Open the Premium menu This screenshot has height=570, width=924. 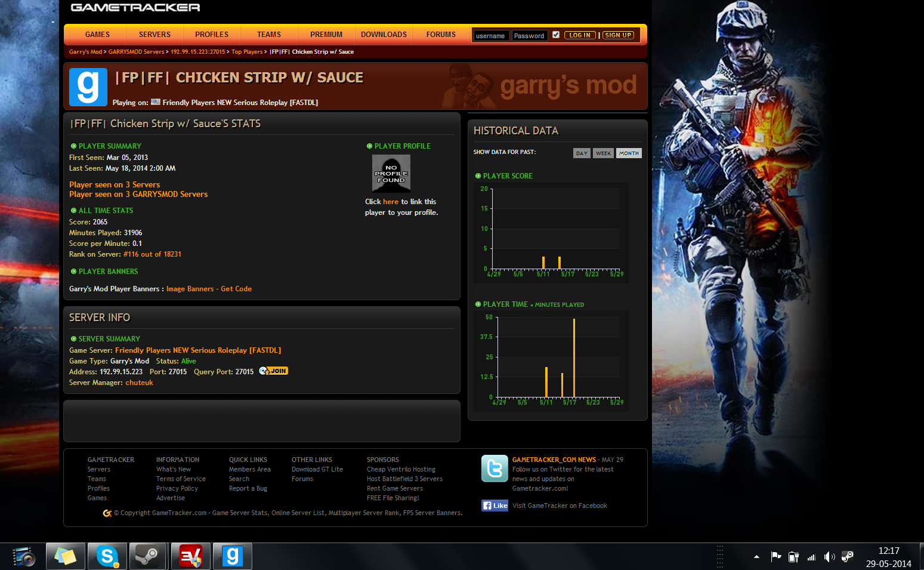326,35
